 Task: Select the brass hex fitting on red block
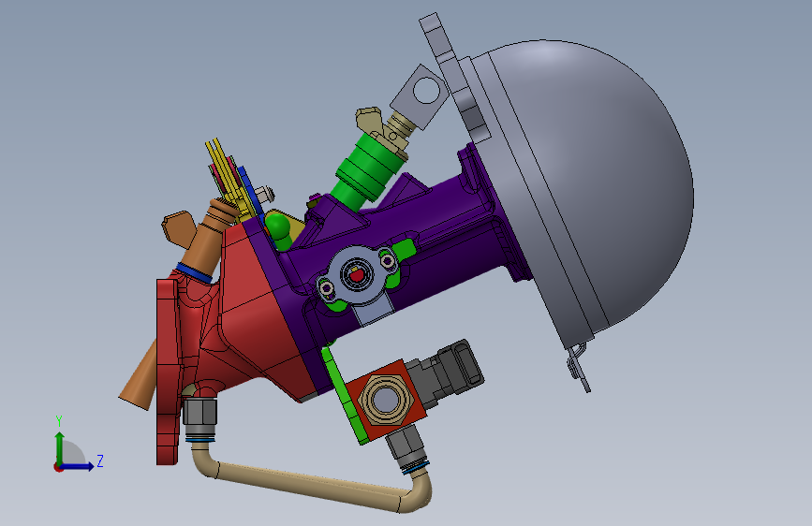click(x=385, y=400)
